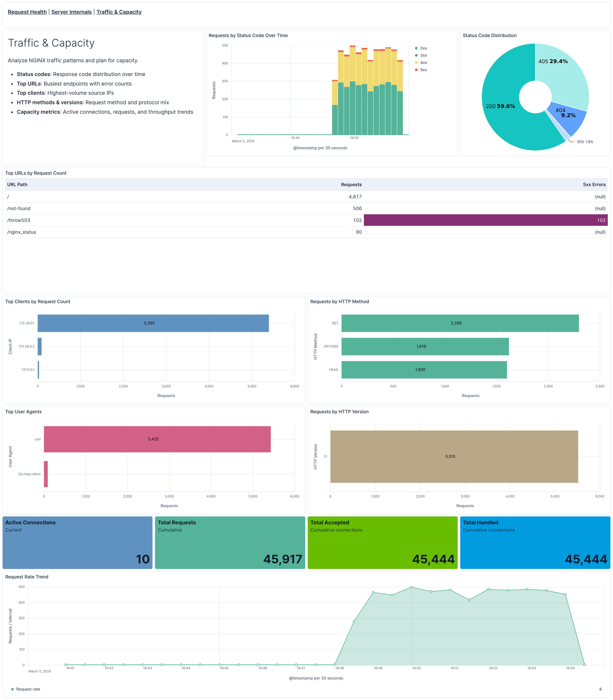The width and height of the screenshot is (613, 700).
Task: Select the Traffic & Capacity tab
Action: click(119, 12)
